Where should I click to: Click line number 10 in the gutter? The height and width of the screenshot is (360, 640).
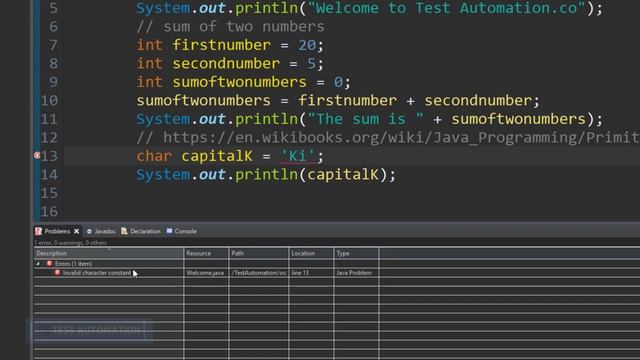[49, 100]
